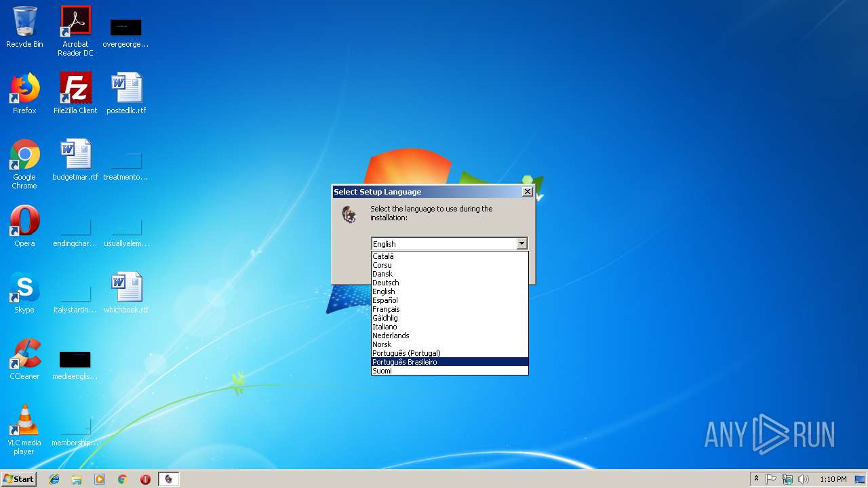
Task: Launch Skype desktop shortcut
Action: [x=24, y=293]
